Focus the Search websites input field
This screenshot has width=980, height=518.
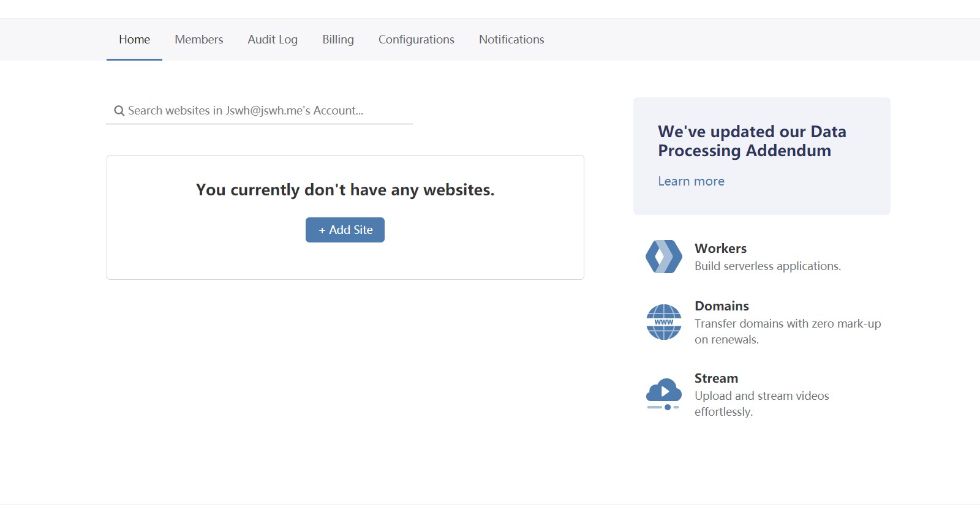click(259, 111)
